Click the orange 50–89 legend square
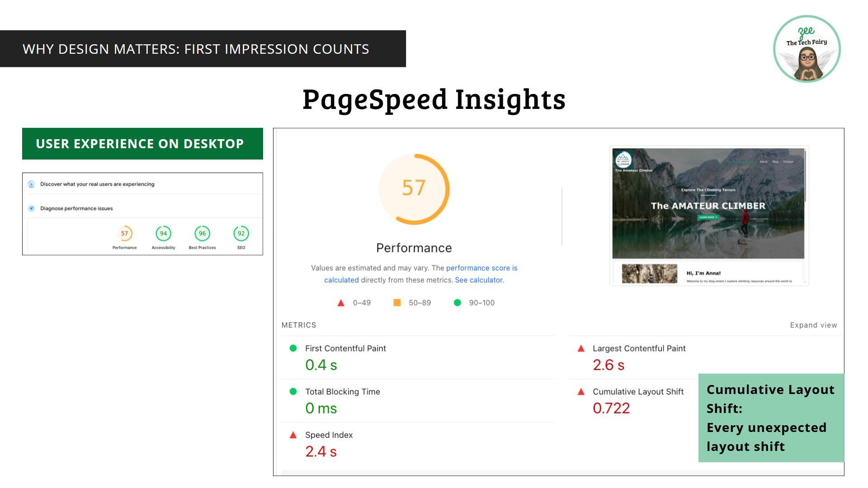The height and width of the screenshot is (488, 868). [397, 303]
